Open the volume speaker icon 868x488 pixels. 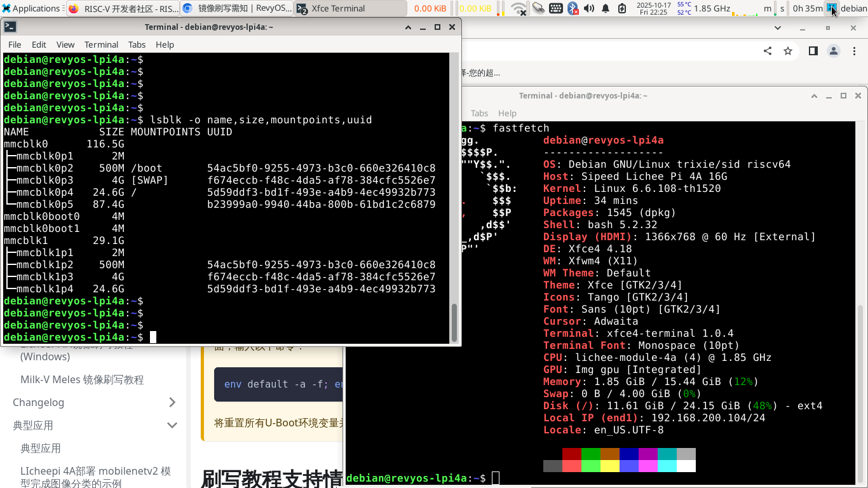point(589,8)
